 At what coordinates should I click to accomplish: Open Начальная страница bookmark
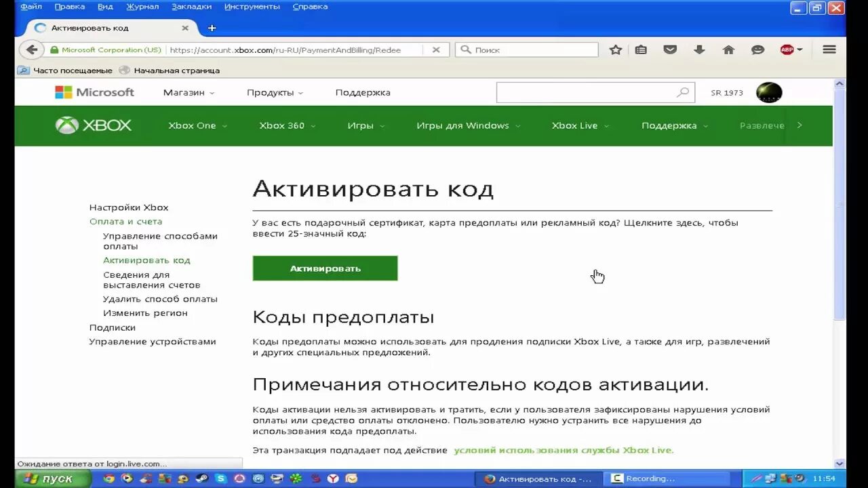pyautogui.click(x=170, y=70)
